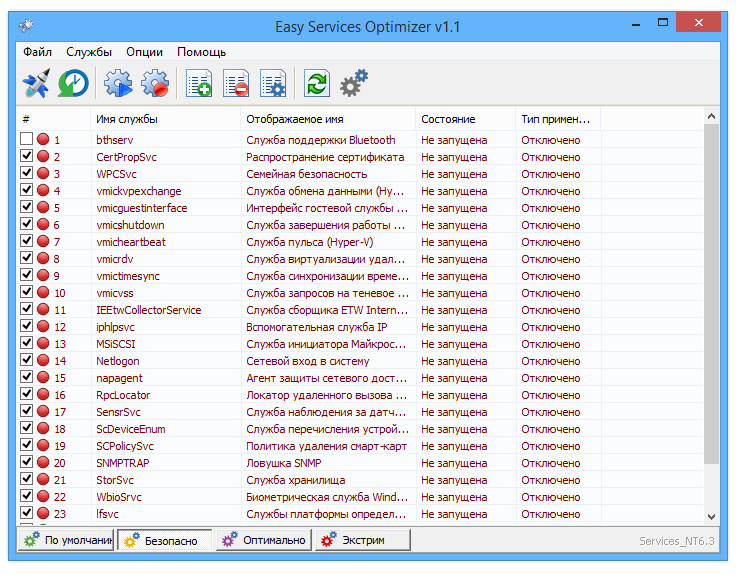Viewport: 739px width, 575px height.
Task: Click red status dot of bthserv row
Action: click(x=43, y=139)
